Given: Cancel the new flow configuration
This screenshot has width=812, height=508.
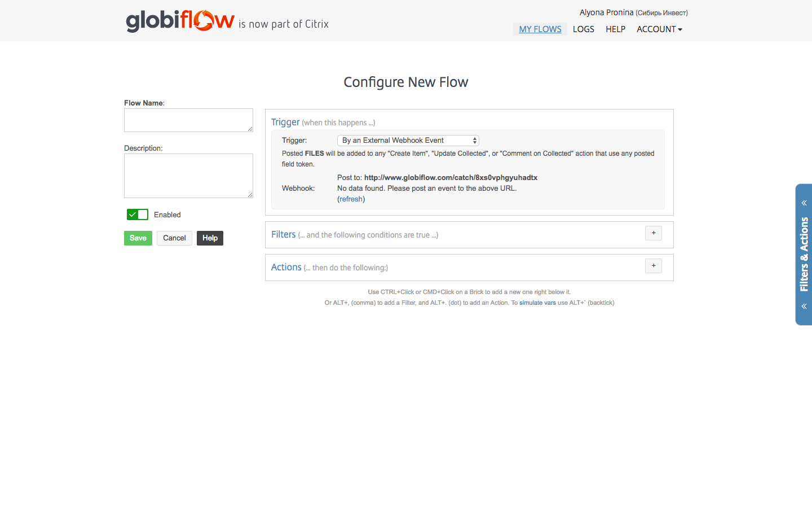Looking at the screenshot, I should [x=174, y=238].
